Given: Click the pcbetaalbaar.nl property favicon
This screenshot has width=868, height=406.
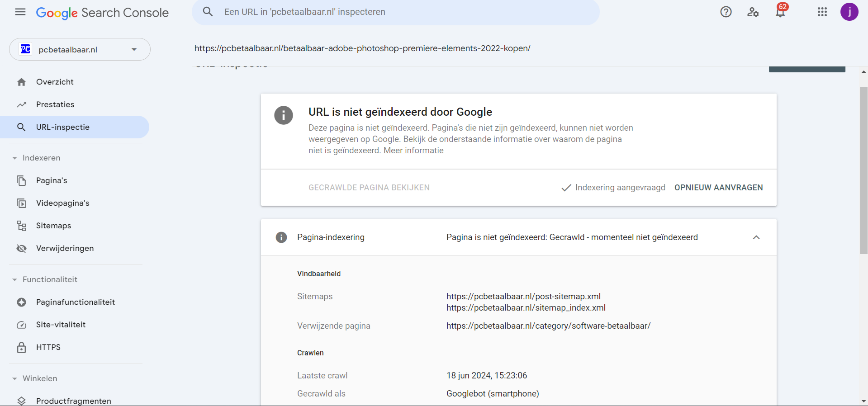Looking at the screenshot, I should [x=25, y=49].
